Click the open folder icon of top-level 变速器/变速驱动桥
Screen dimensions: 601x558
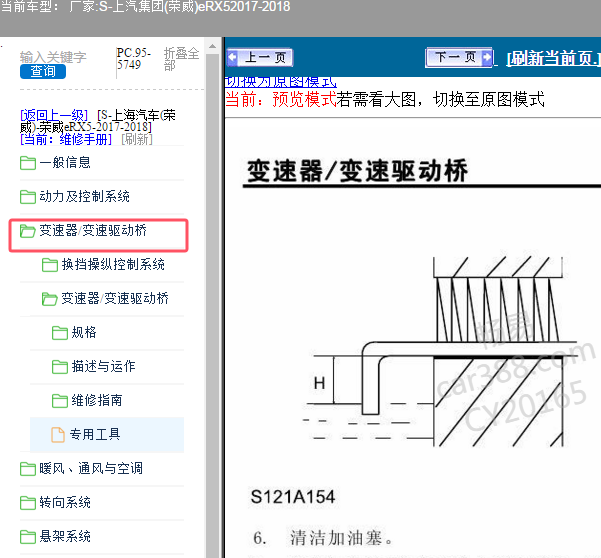coord(28,231)
